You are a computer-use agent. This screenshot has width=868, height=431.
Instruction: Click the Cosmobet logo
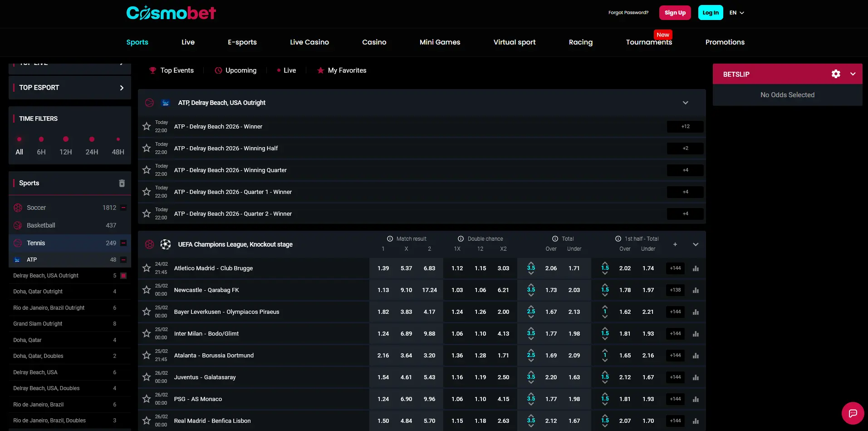171,13
